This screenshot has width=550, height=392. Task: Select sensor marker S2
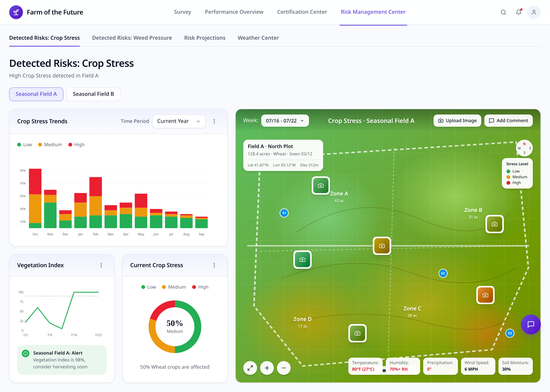click(x=443, y=273)
